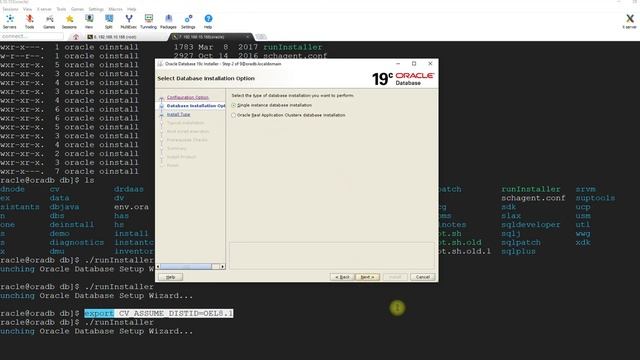This screenshot has height=360, width=640.
Task: Close the oracle session tab
Action: tap(247, 37)
